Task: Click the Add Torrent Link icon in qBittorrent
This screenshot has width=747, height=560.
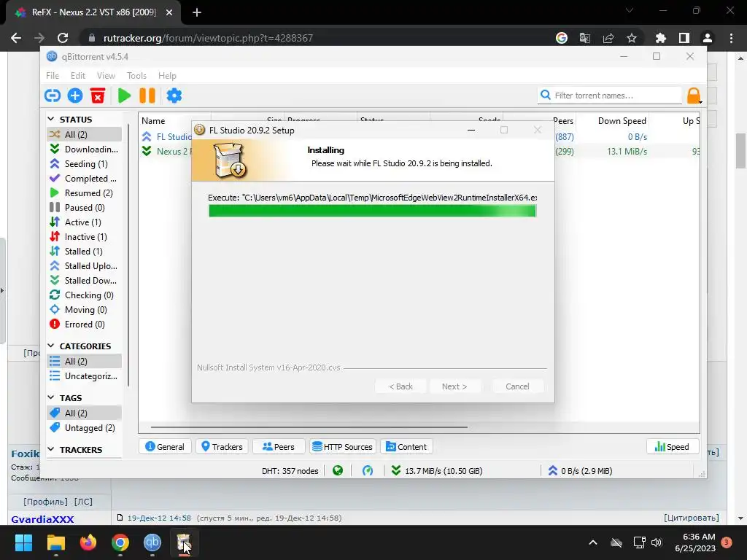Action: [53, 96]
